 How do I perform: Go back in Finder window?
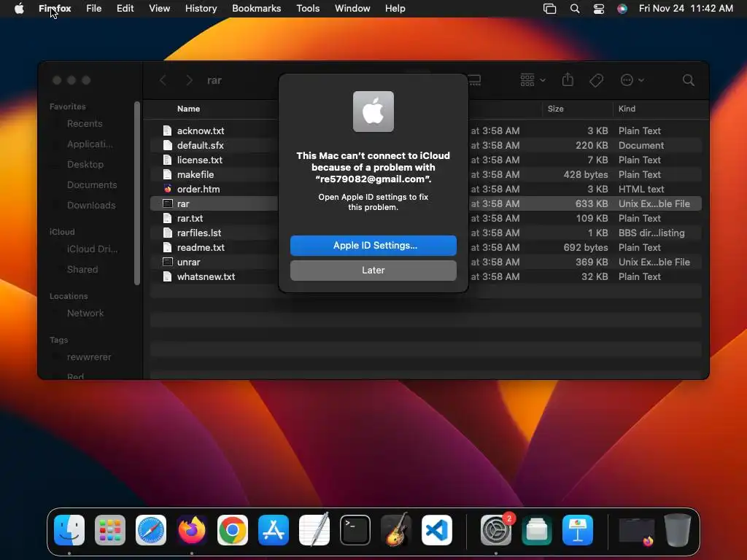click(x=163, y=80)
